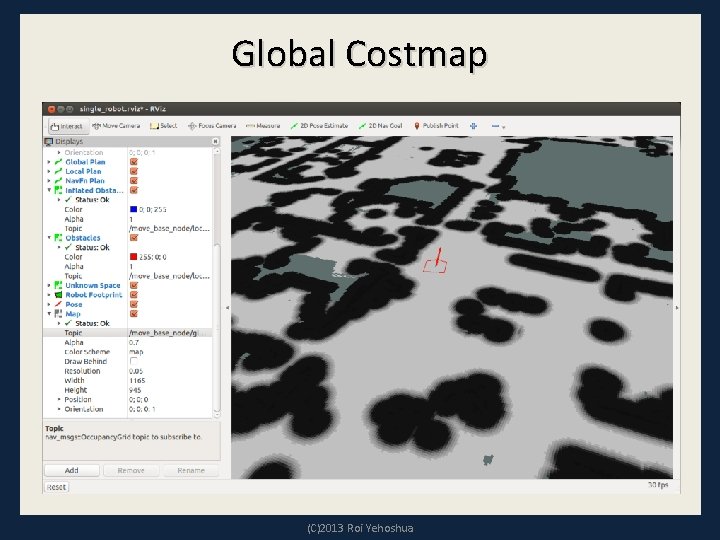Click the Inflated Obstacles grid icon

tap(58, 190)
